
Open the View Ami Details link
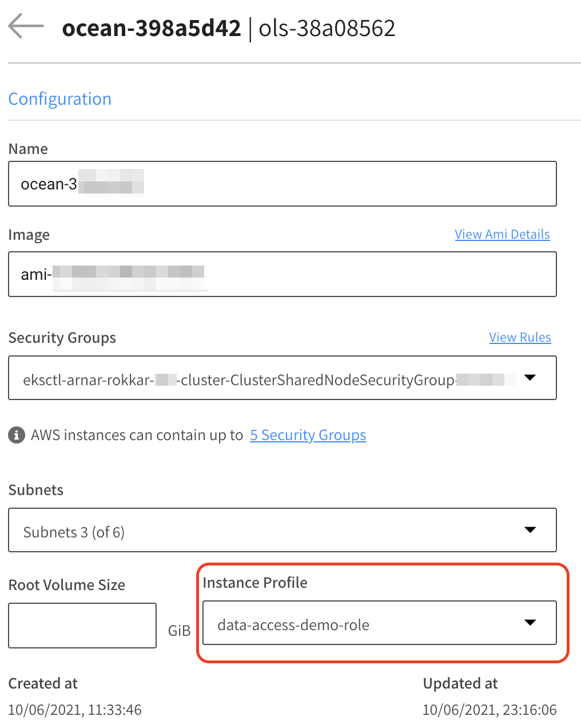coord(502,234)
